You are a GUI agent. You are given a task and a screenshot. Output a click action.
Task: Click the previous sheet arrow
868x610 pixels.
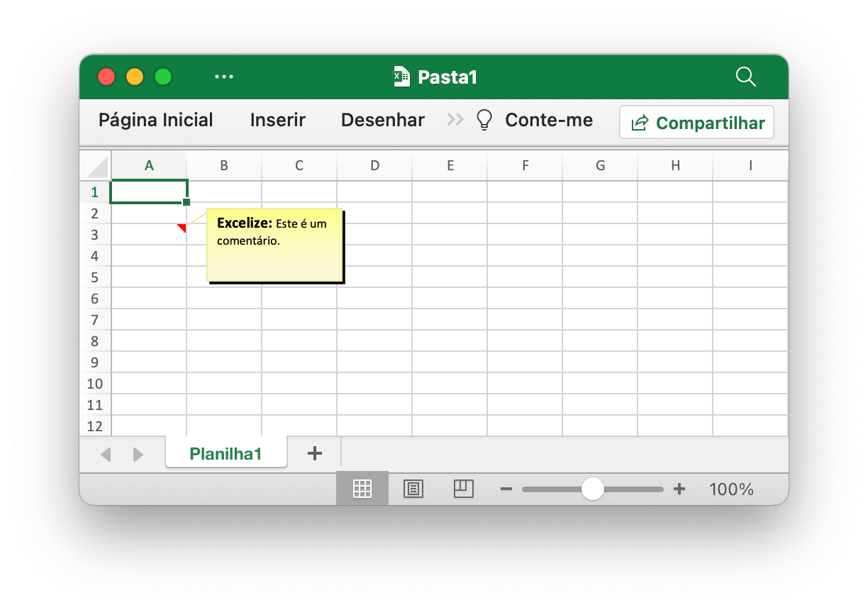click(106, 454)
